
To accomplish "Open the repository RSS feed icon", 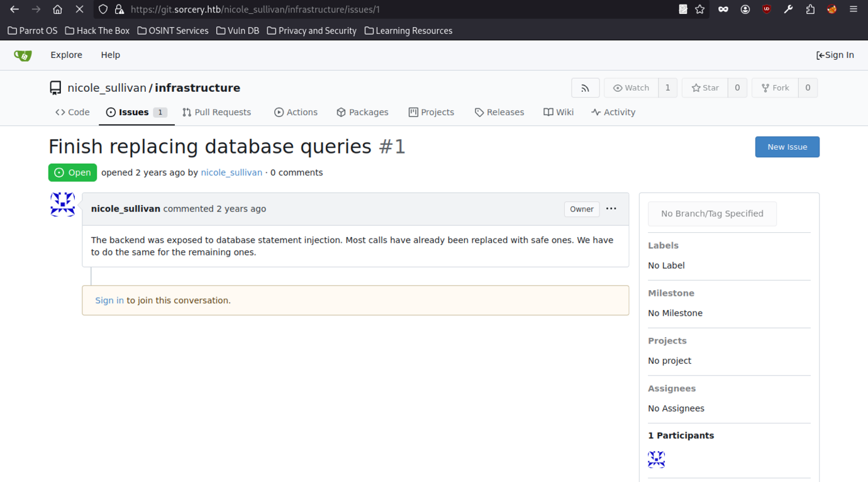I will click(x=585, y=88).
